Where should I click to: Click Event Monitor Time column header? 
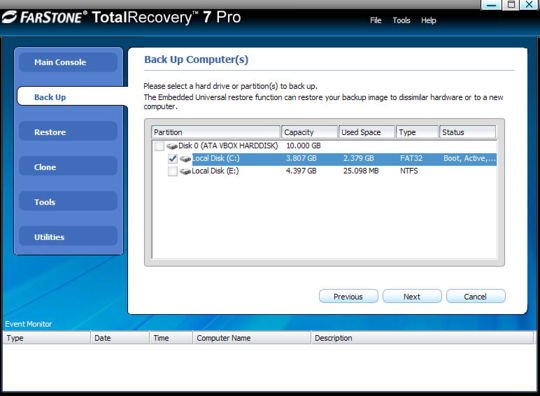pos(171,338)
